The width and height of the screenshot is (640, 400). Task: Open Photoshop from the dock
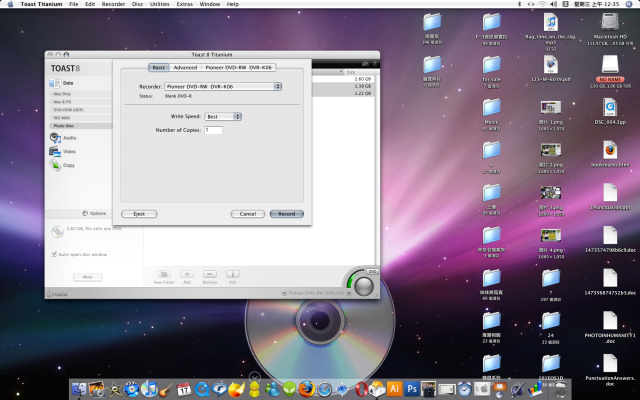point(411,389)
